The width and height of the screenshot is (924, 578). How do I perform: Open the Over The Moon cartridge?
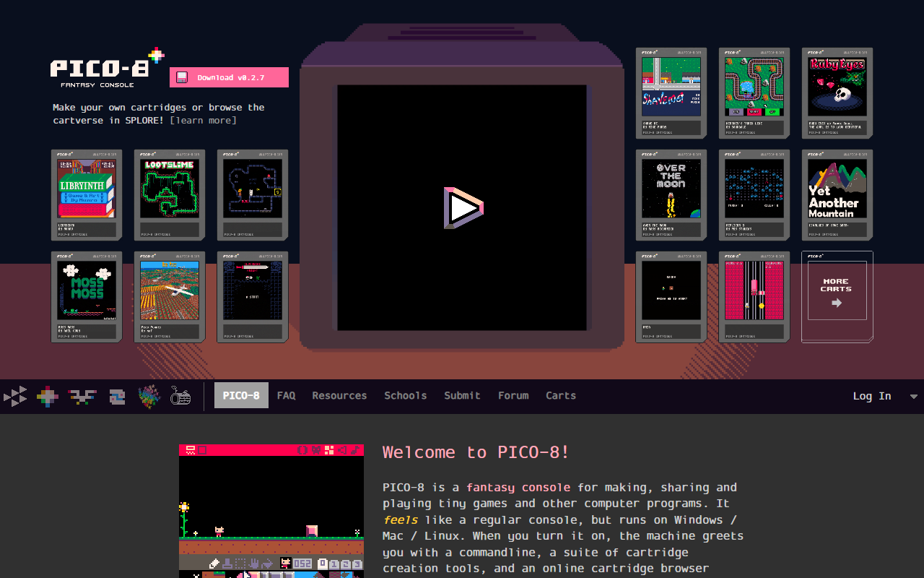pyautogui.click(x=671, y=195)
